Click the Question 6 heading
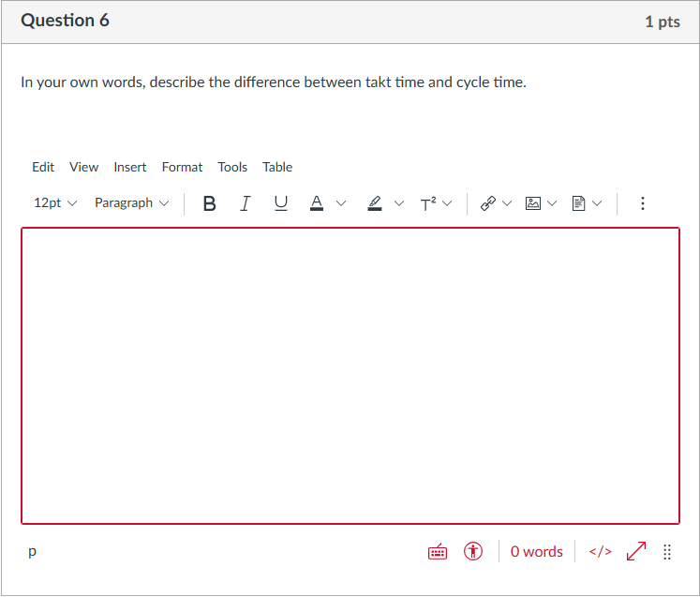This screenshot has width=700, height=597. (66, 21)
